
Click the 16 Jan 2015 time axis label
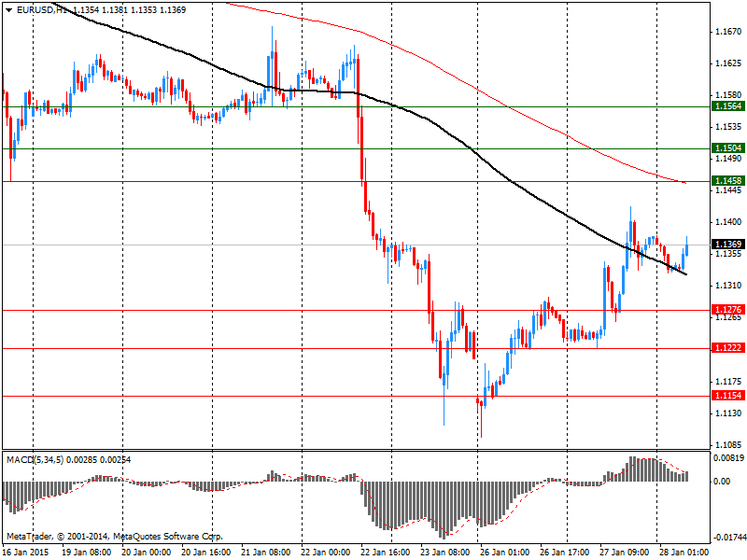pyautogui.click(x=26, y=553)
